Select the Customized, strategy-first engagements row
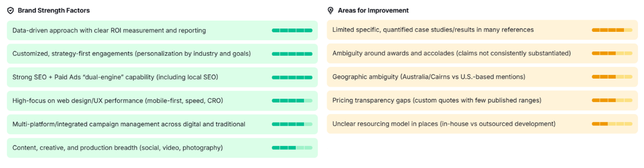The height and width of the screenshot is (168, 644). (x=162, y=54)
